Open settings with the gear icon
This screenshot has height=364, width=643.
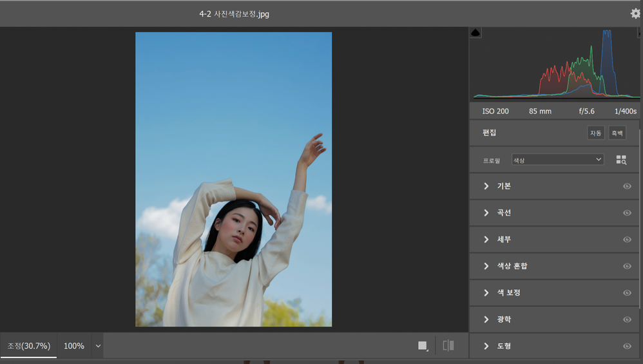[635, 14]
